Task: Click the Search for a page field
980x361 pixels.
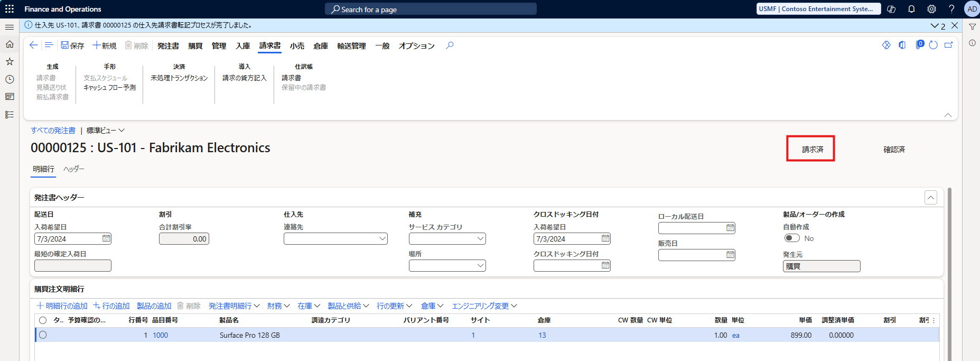Action: pyautogui.click(x=431, y=9)
